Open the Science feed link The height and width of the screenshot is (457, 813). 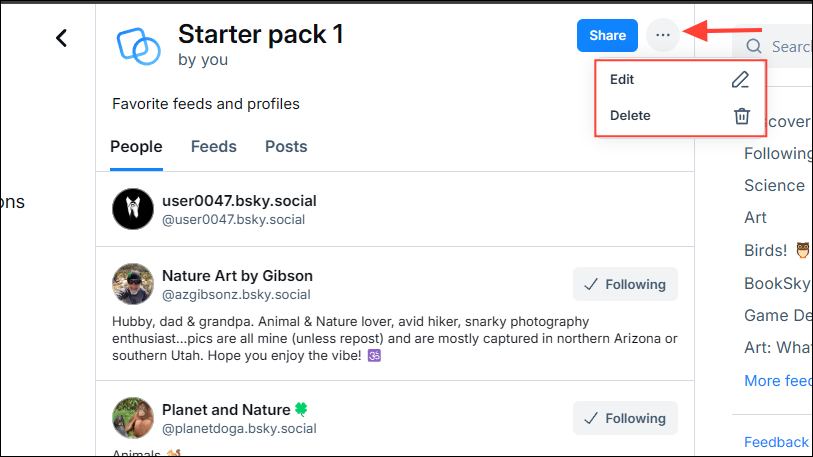tap(774, 185)
